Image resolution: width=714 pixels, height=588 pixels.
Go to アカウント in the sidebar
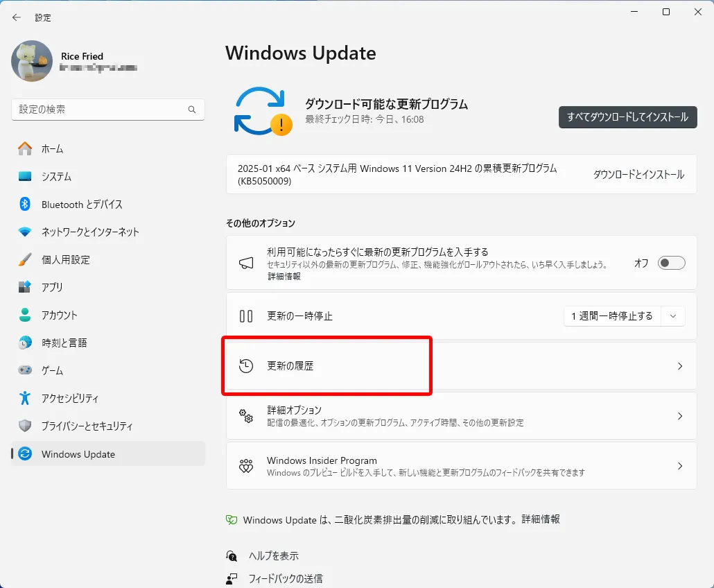[x=108, y=315]
